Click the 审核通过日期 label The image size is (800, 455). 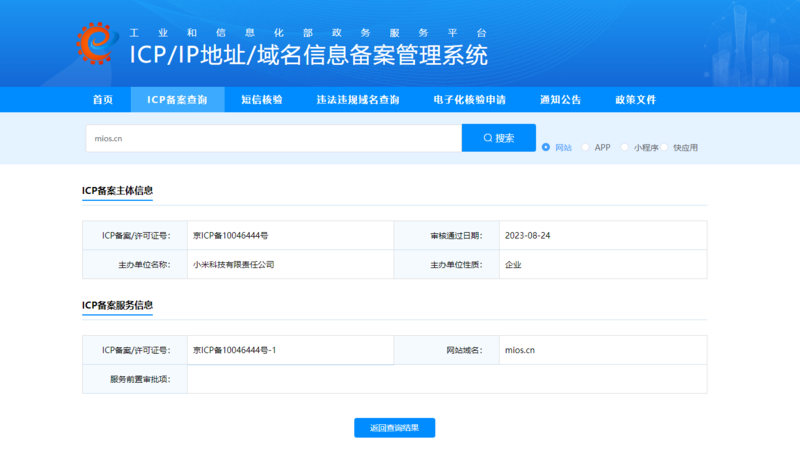point(456,236)
